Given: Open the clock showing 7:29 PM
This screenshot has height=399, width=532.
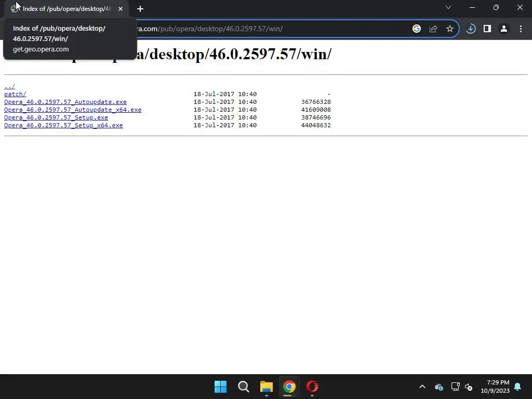Looking at the screenshot, I should pos(495,387).
